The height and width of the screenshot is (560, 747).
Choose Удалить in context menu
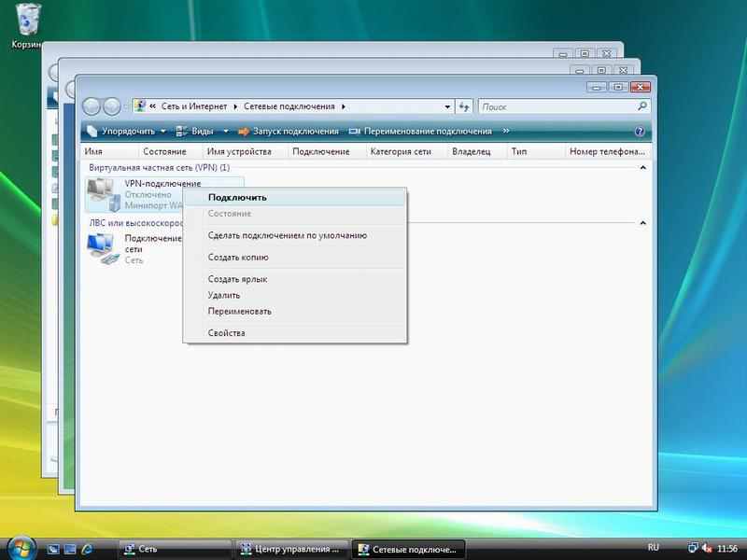(x=295, y=295)
